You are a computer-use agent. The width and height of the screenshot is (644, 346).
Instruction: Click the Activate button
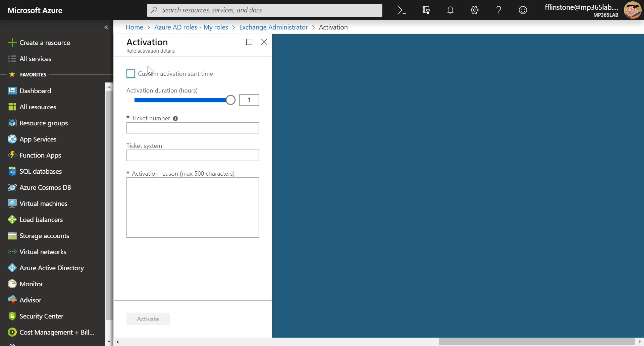[148, 319]
